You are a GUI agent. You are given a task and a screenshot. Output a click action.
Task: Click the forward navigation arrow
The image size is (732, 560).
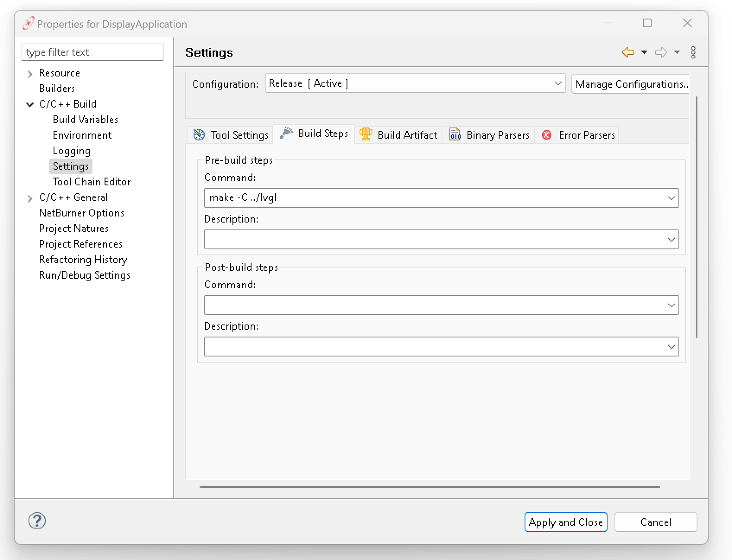point(661,52)
